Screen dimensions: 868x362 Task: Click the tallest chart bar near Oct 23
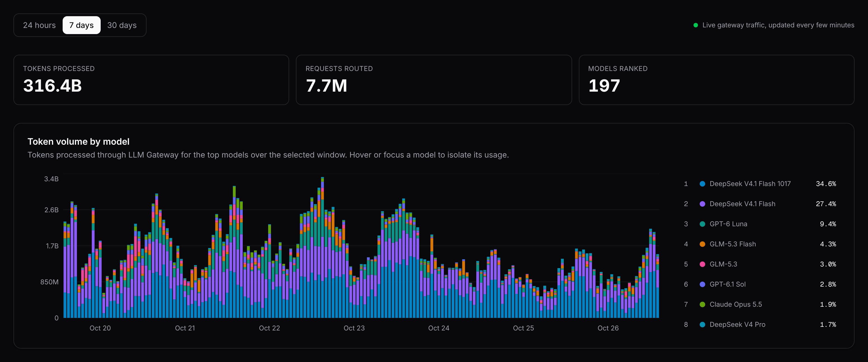(322, 247)
